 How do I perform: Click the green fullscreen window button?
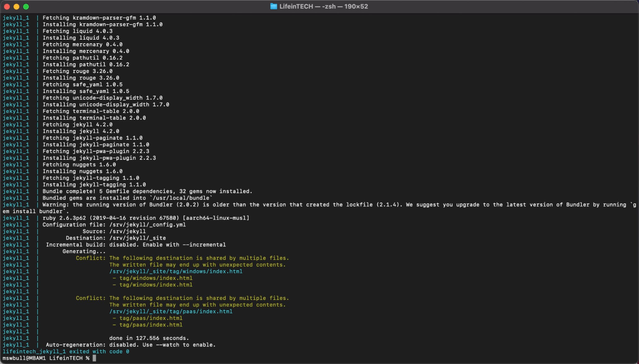pyautogui.click(x=26, y=7)
